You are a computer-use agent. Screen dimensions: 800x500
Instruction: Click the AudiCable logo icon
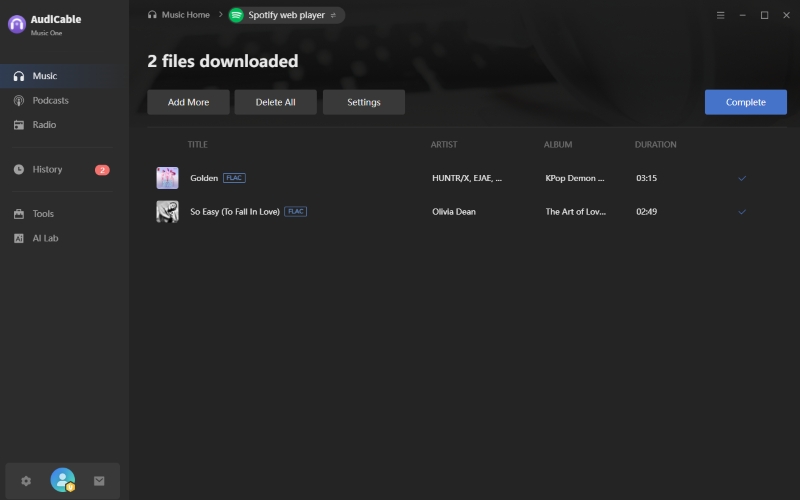point(17,24)
